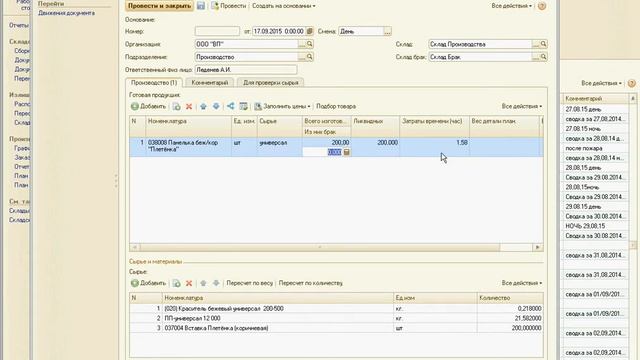Open Все действия menu in right background window
The width and height of the screenshot is (640, 360).
[602, 83]
